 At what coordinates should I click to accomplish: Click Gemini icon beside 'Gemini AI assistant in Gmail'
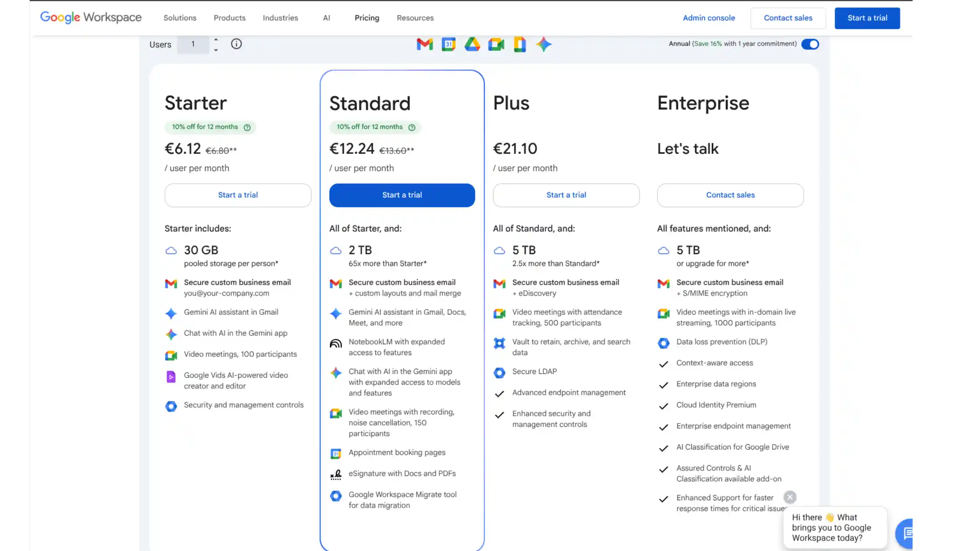(x=171, y=314)
